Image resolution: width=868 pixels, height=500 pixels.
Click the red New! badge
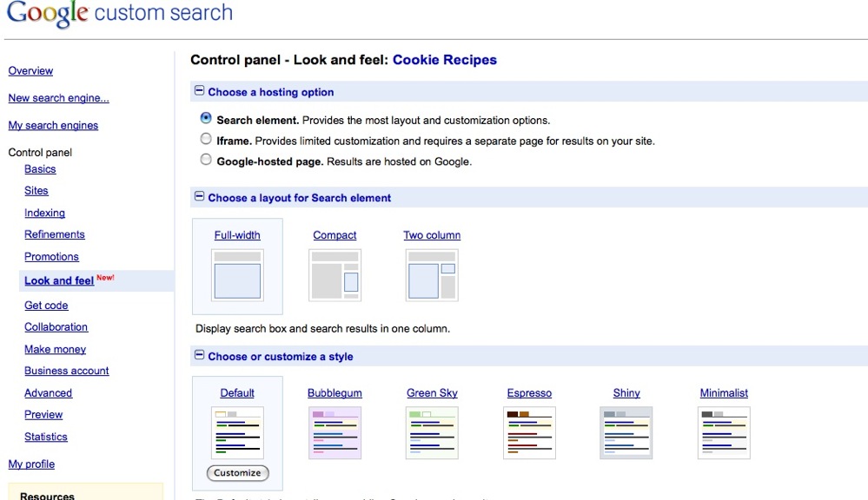105,278
